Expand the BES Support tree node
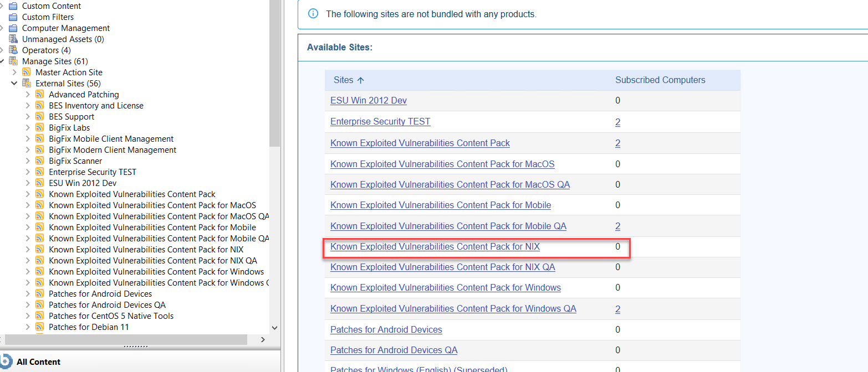This screenshot has height=372, width=868. click(27, 116)
